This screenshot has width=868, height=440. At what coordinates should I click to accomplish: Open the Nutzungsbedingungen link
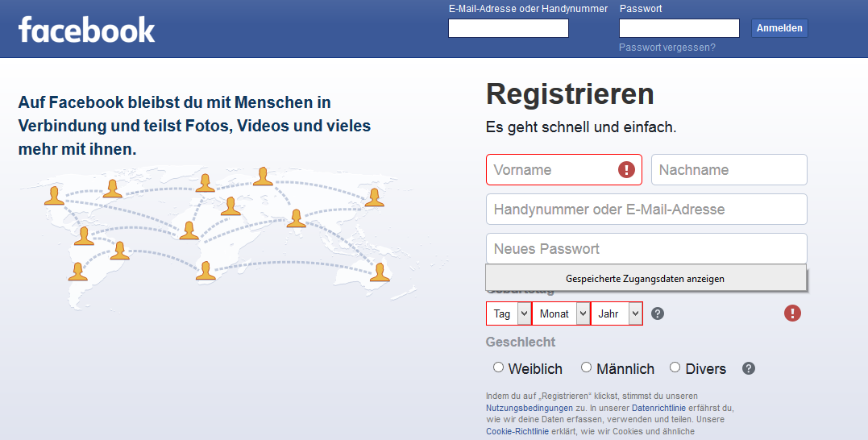pos(530,408)
